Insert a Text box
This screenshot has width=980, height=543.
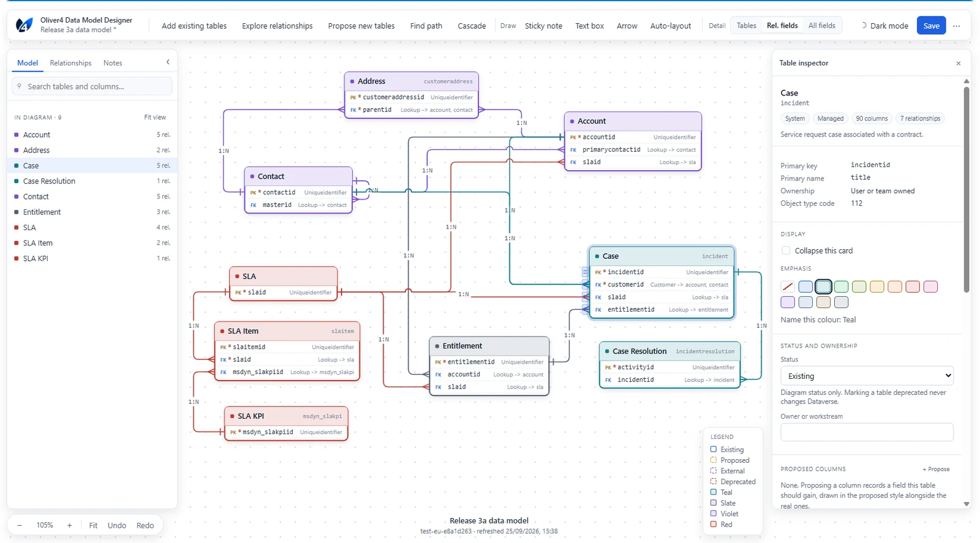point(589,26)
